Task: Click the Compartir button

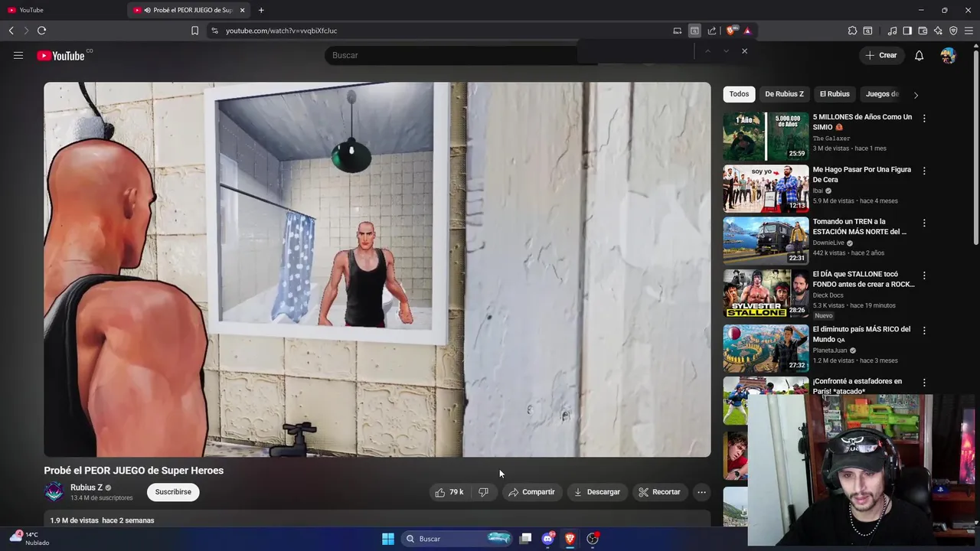Action: coord(531,492)
